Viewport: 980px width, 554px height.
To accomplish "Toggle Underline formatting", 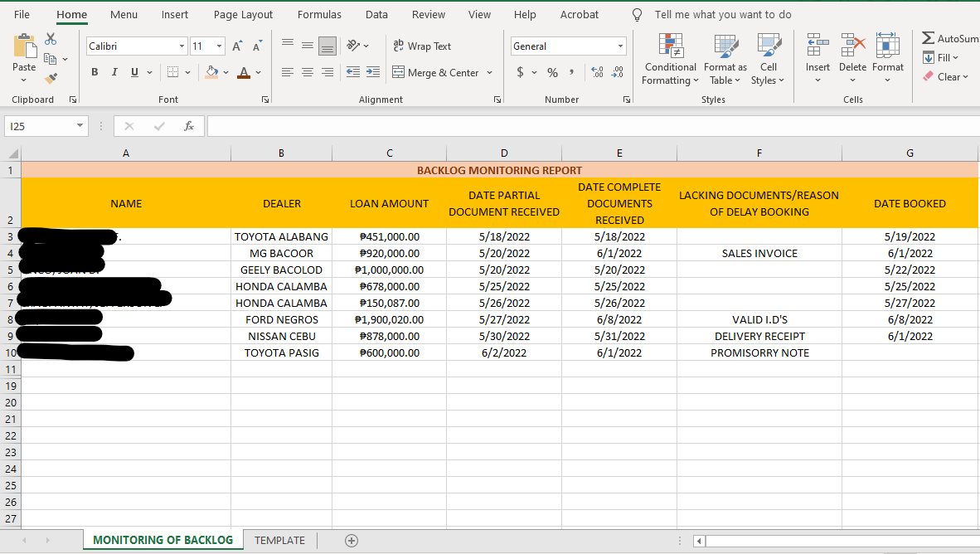I will click(134, 72).
